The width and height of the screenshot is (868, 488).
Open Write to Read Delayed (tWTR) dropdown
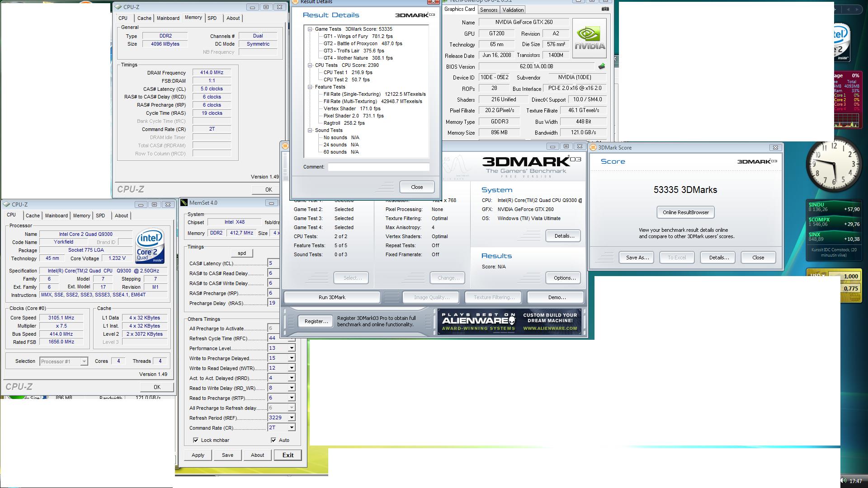[x=292, y=368]
